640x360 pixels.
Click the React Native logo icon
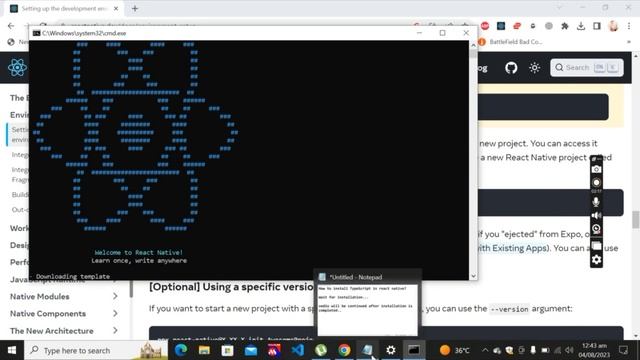pos(17,67)
